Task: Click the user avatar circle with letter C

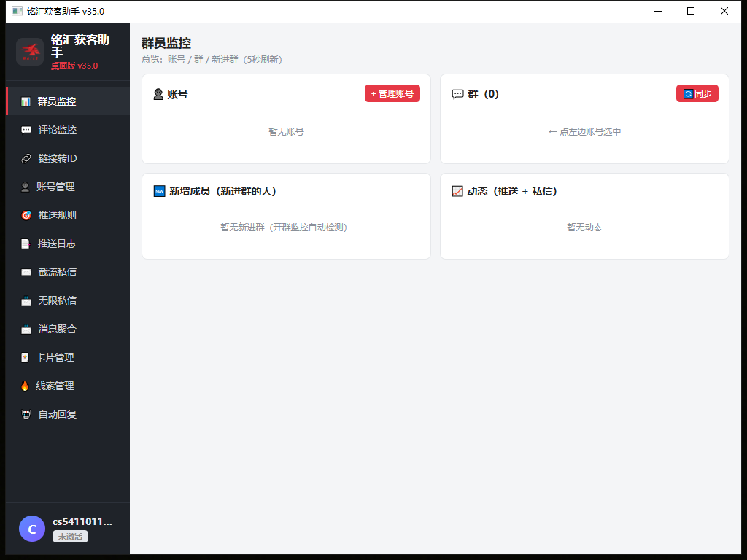Action: click(x=32, y=529)
